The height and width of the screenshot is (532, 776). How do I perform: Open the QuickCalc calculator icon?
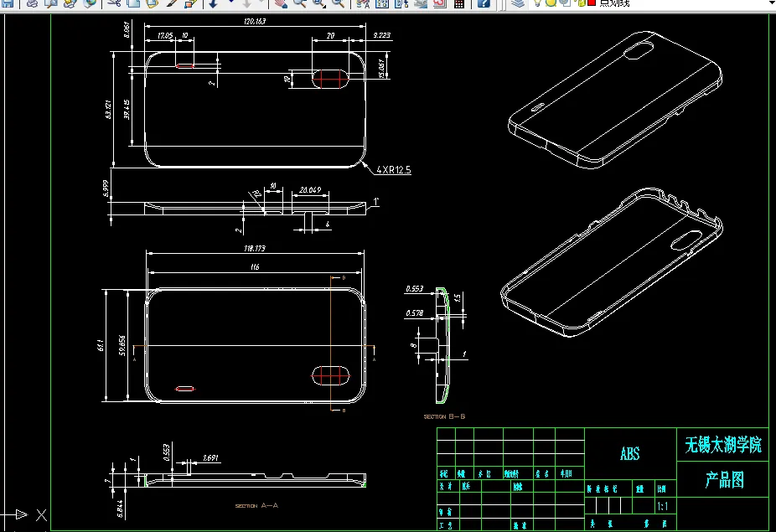[458, 4]
